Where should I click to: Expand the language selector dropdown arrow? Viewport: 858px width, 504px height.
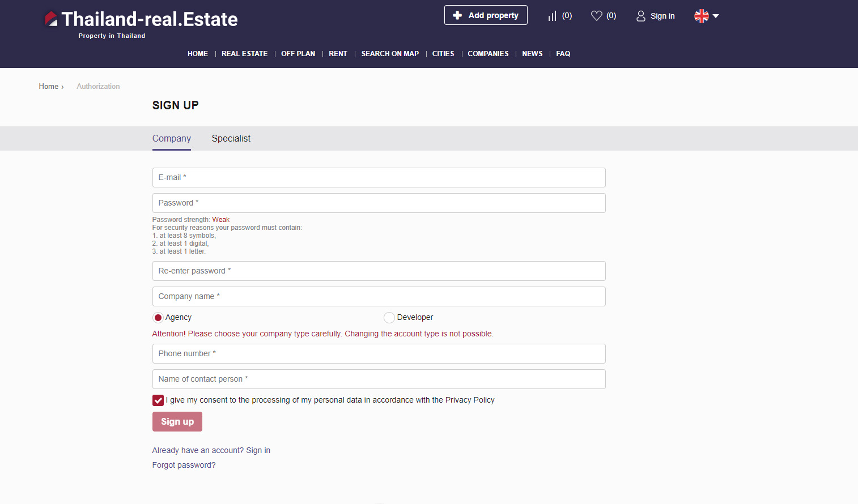716,16
